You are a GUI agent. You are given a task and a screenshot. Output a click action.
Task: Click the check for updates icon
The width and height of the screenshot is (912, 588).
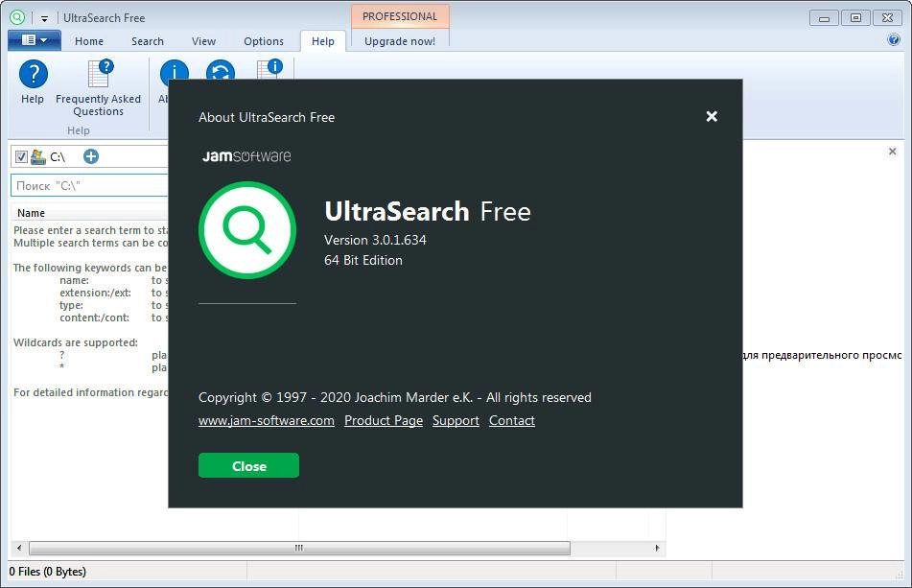click(x=221, y=70)
